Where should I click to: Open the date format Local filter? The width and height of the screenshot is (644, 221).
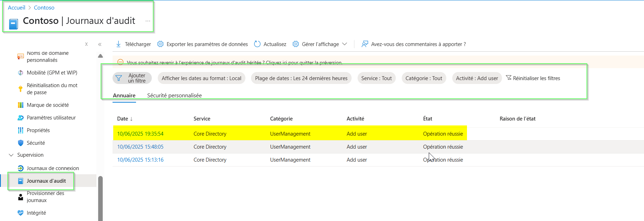[x=202, y=78]
